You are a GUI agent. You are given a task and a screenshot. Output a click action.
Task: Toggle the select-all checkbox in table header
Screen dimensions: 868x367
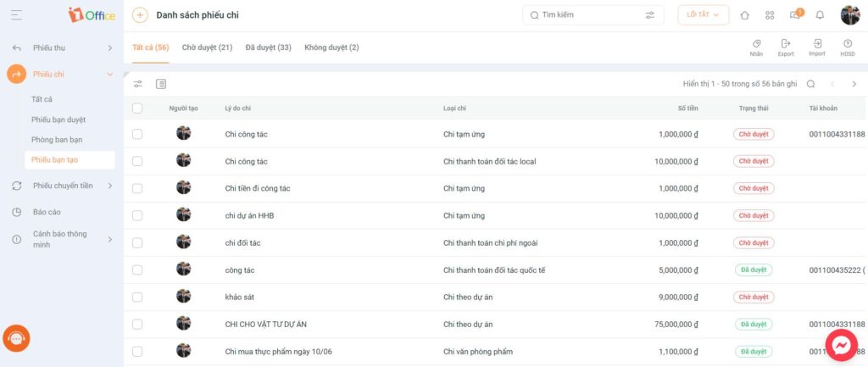tap(137, 108)
